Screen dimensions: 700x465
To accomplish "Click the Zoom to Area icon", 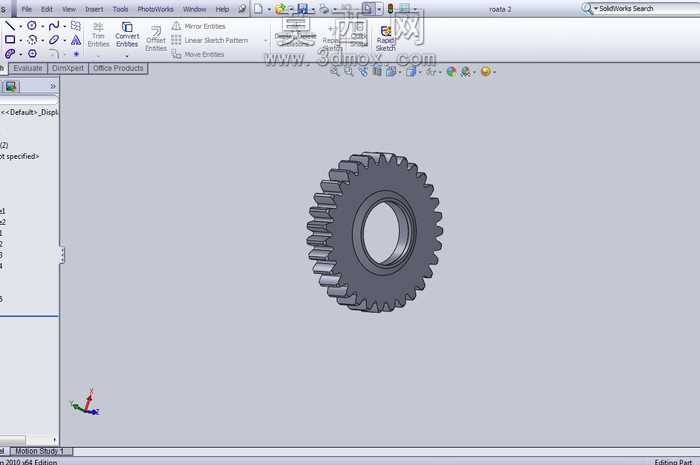I will pos(349,71).
